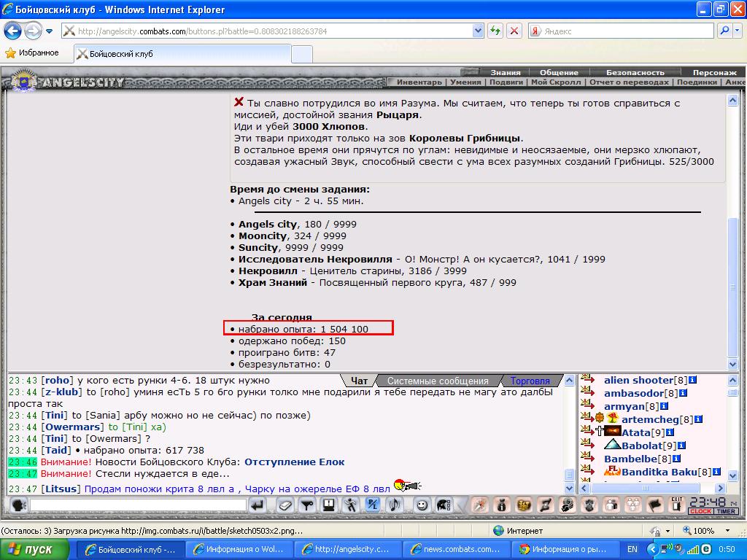This screenshot has width=747, height=560.
Task: Open info icon next to artemcheg
Action: pos(698,419)
